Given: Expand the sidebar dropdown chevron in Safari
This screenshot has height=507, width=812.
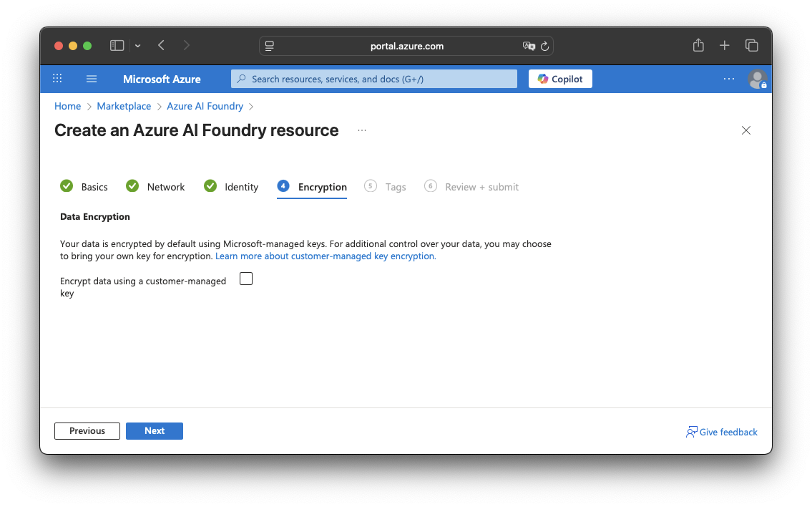Looking at the screenshot, I should 138,46.
